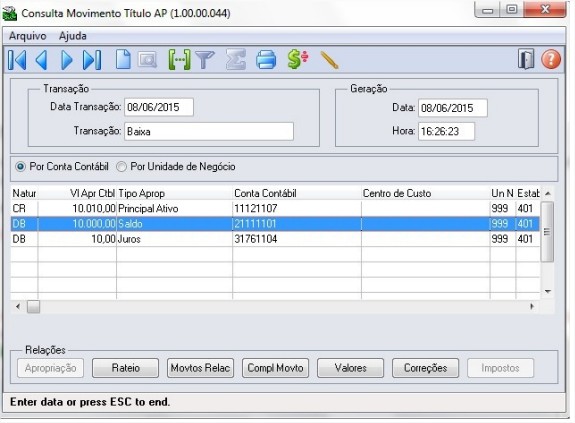Click the Centro de Custo column header
575x423 pixels.
[425, 193]
